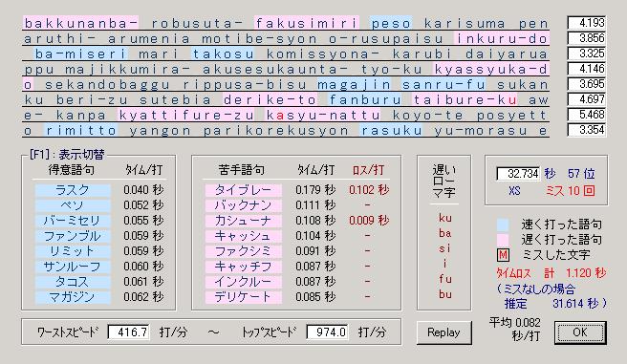Viewport: 627px width, 364px height.
Task: Click the blue highlighted word 'rimitto'
Action: 81,131
